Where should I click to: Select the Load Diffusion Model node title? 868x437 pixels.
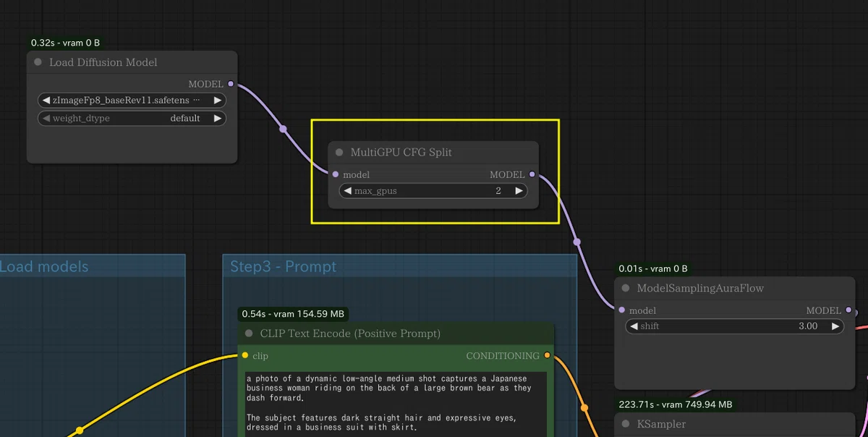[103, 62]
